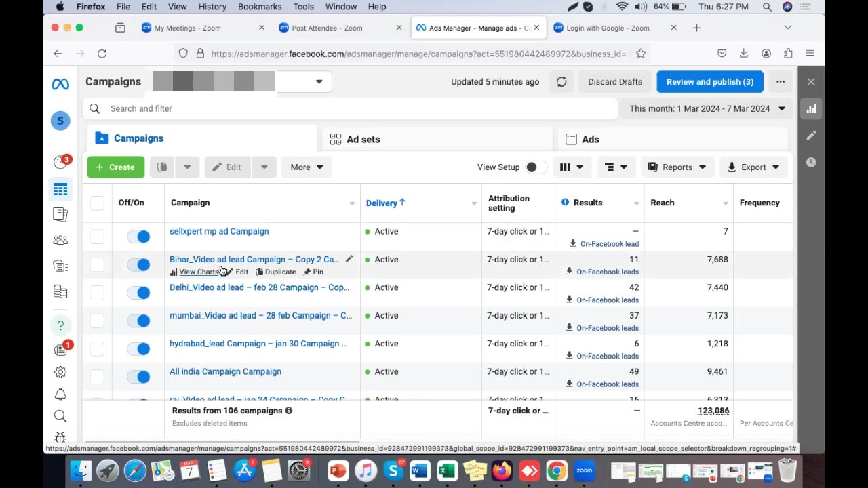Open the Columns layout dropdown
This screenshot has width=868, height=488.
tap(571, 167)
